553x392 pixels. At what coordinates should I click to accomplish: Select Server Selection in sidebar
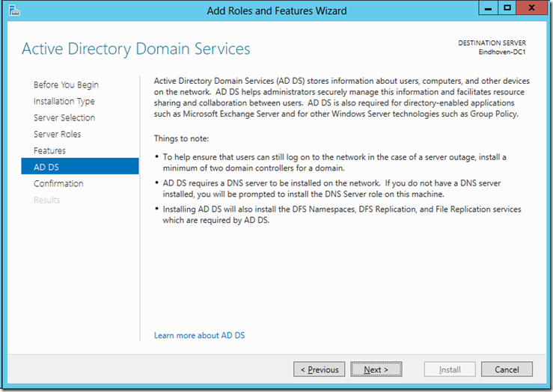[x=64, y=117]
